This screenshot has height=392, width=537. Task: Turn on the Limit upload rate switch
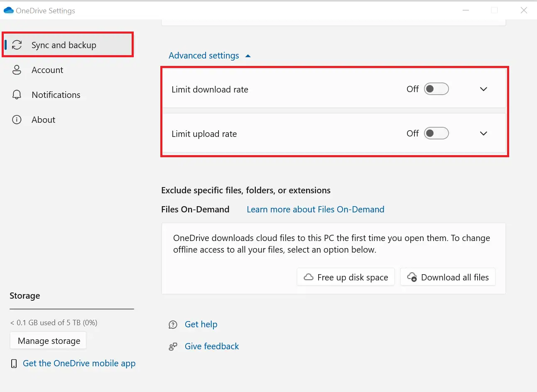[436, 133]
